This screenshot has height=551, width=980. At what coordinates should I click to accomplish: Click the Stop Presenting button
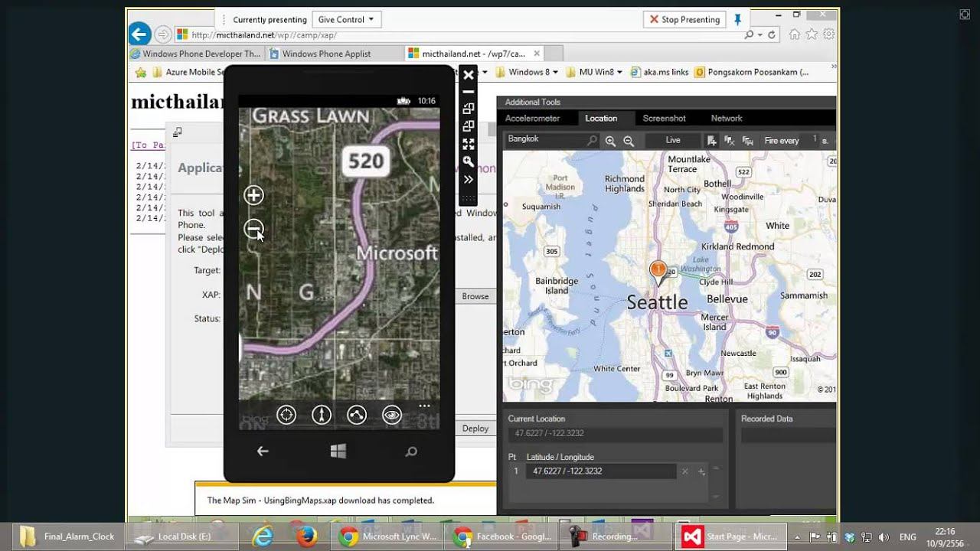(x=684, y=19)
